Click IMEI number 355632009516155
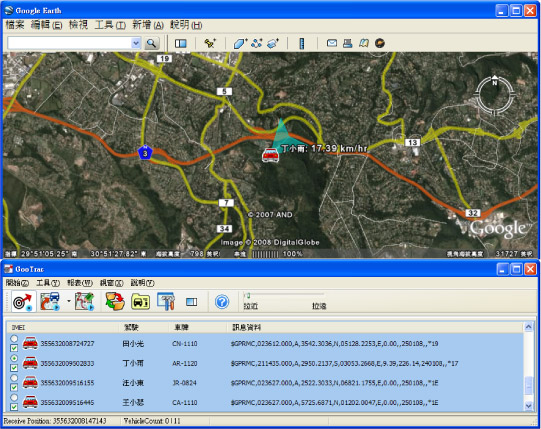This screenshot has width=541, height=429. pyautogui.click(x=67, y=383)
